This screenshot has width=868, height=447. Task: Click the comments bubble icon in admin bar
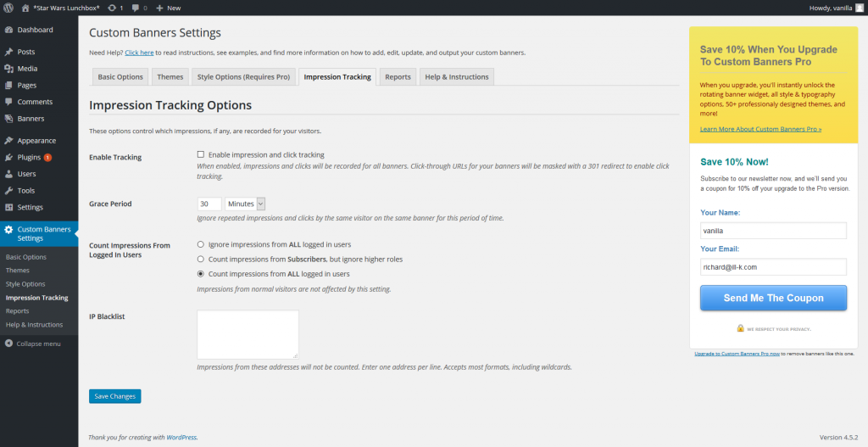click(136, 8)
